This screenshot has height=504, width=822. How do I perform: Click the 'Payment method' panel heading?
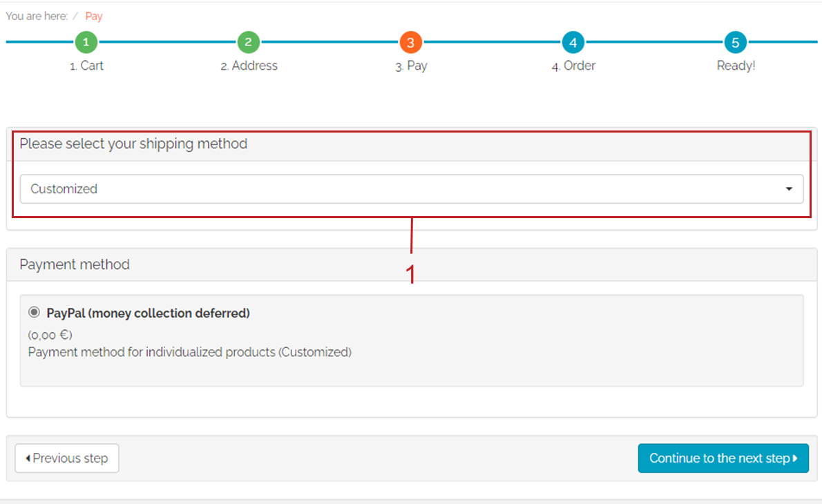[75, 264]
